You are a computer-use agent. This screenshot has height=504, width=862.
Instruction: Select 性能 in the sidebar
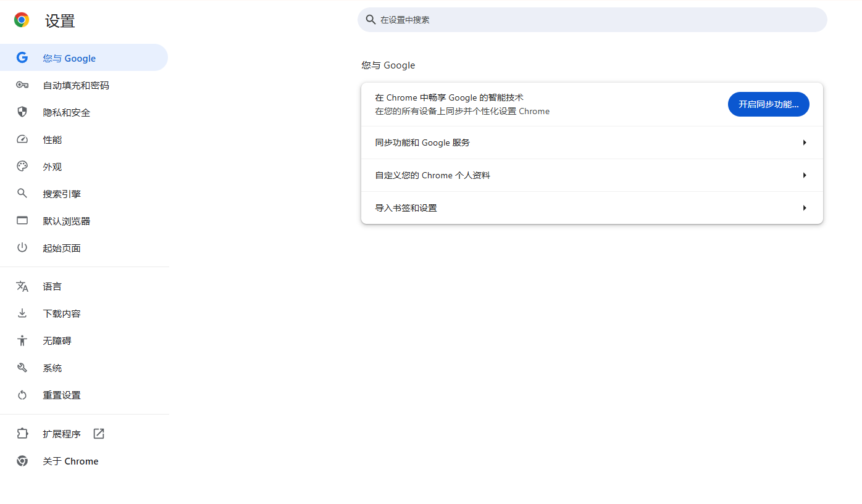point(84,139)
